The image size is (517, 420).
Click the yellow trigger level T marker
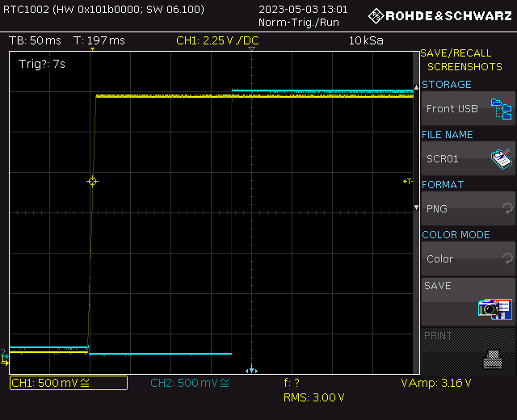408,181
